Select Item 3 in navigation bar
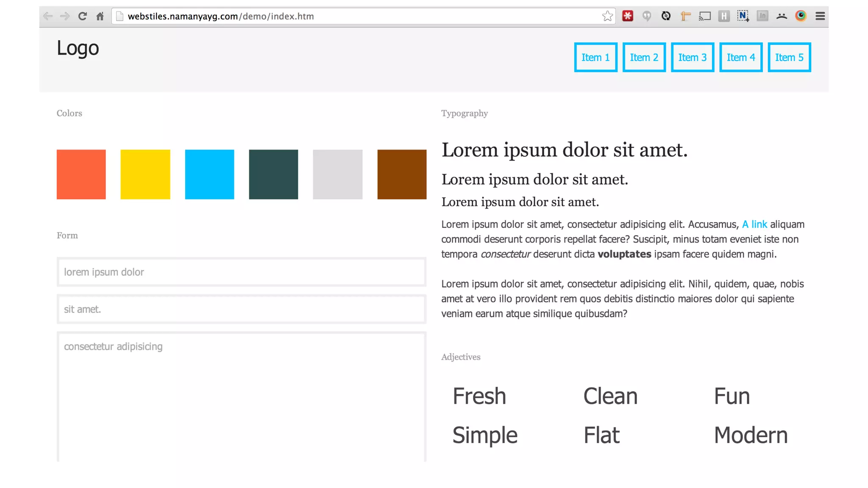The width and height of the screenshot is (868, 488). tap(693, 57)
